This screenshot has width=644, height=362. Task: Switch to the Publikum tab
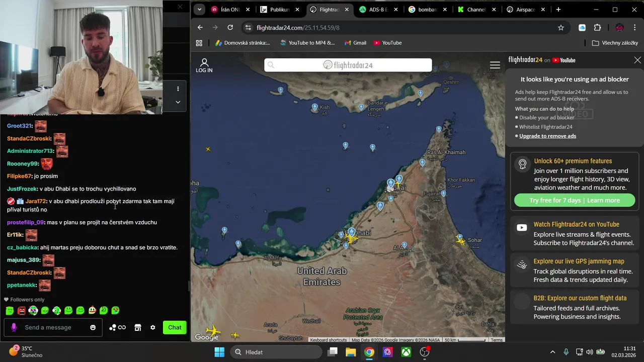pos(279,10)
